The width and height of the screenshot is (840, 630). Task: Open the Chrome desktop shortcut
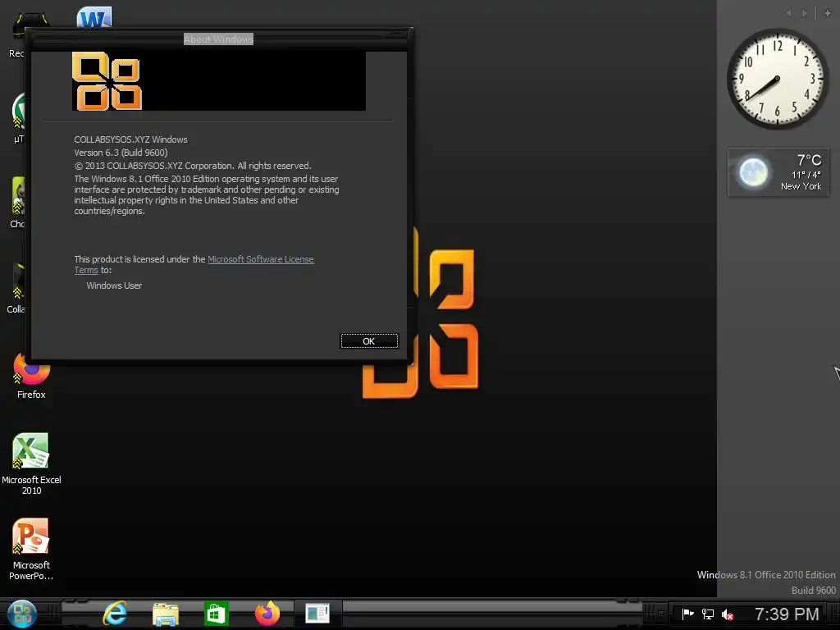18,201
